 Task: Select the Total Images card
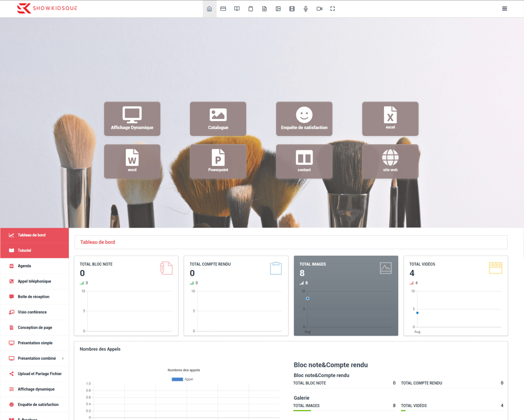pyautogui.click(x=346, y=296)
